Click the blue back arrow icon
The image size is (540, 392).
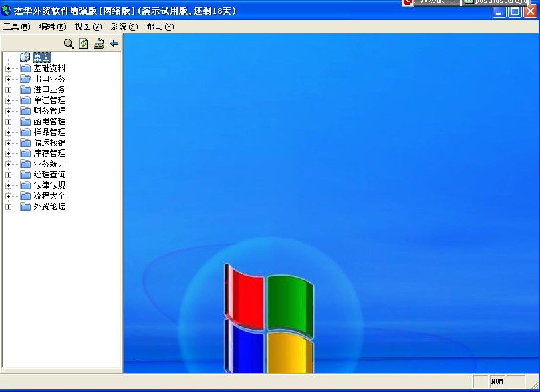[x=114, y=43]
